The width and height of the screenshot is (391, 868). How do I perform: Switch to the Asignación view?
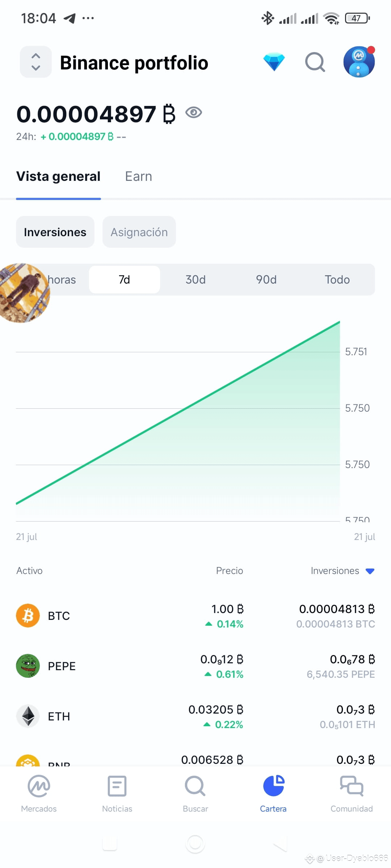139,232
